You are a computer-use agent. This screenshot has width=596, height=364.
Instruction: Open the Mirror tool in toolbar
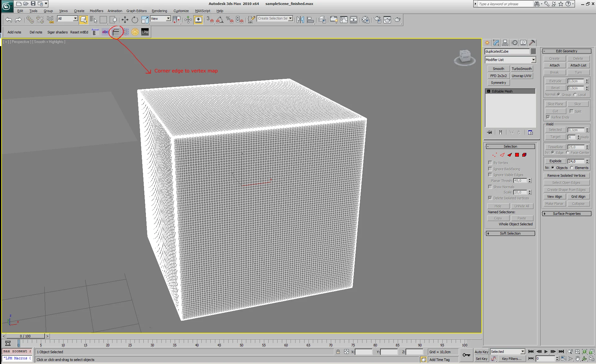[x=300, y=20]
